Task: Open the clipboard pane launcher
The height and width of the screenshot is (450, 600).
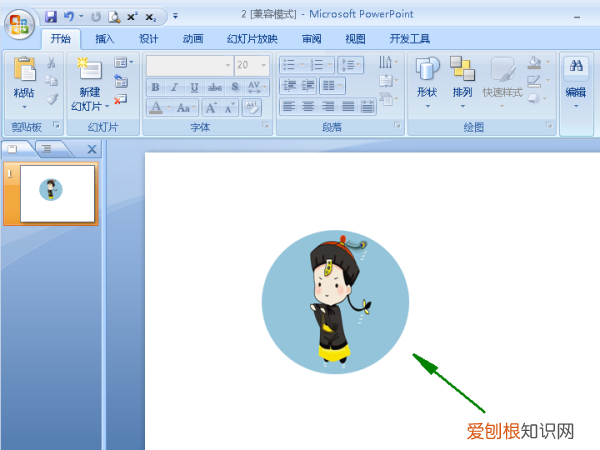Action: (x=56, y=125)
